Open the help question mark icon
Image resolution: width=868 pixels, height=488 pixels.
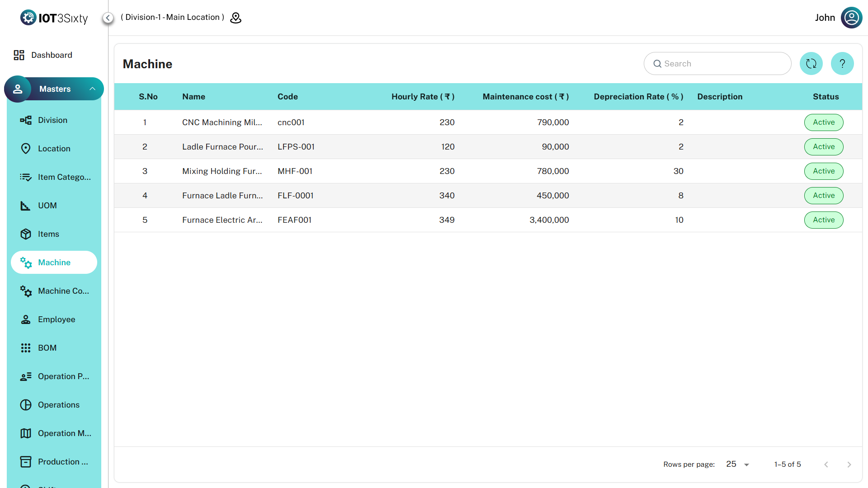(842, 64)
